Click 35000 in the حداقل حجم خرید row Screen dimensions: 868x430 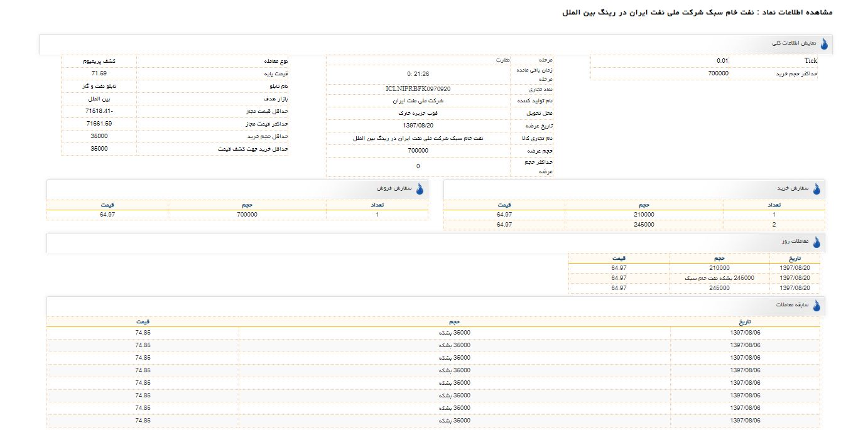pyautogui.click(x=99, y=136)
